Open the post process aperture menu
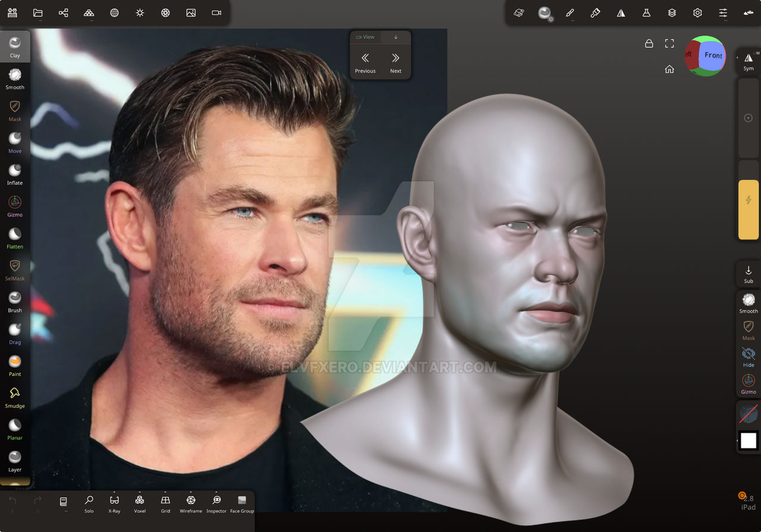The height and width of the screenshot is (532, 761). tap(165, 12)
